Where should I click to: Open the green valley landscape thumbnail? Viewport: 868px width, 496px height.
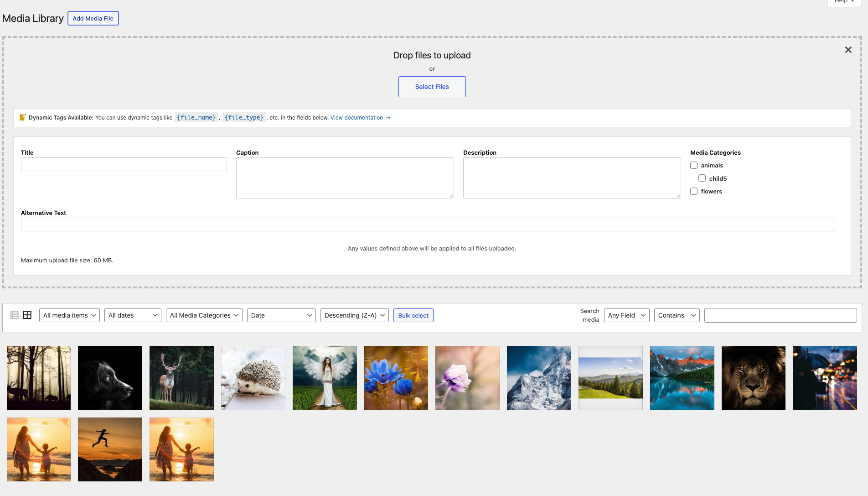pyautogui.click(x=610, y=378)
